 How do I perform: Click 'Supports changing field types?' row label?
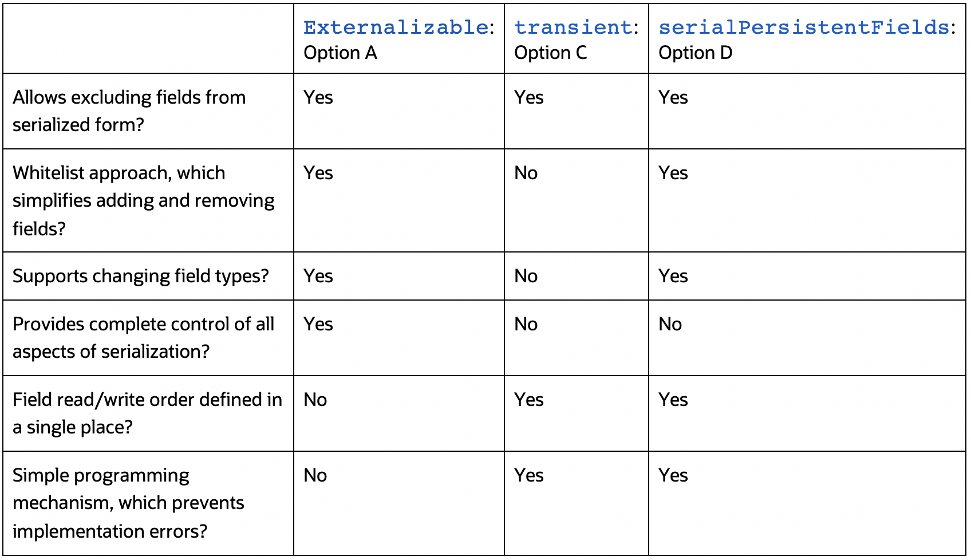click(140, 276)
